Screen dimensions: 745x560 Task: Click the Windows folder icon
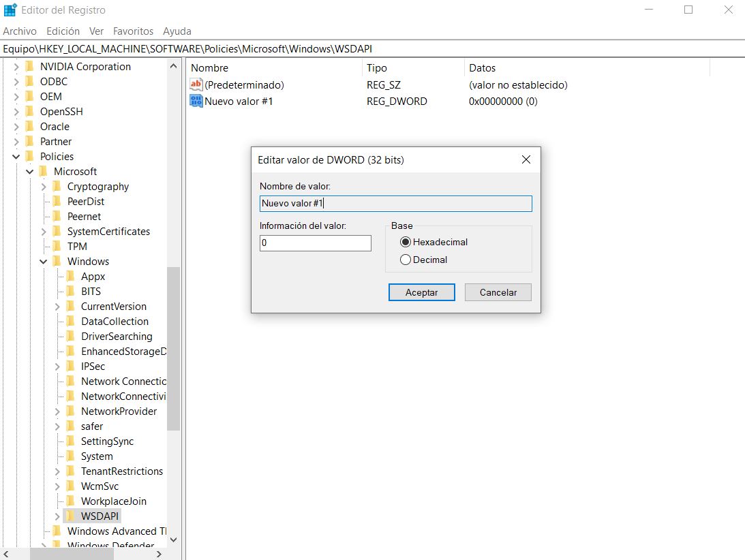click(x=57, y=261)
